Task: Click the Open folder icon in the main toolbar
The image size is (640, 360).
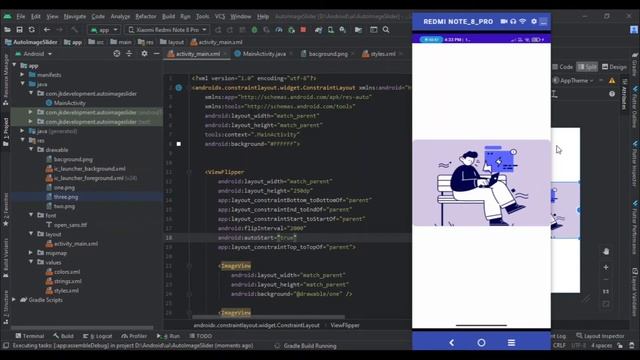Action: tap(7, 30)
